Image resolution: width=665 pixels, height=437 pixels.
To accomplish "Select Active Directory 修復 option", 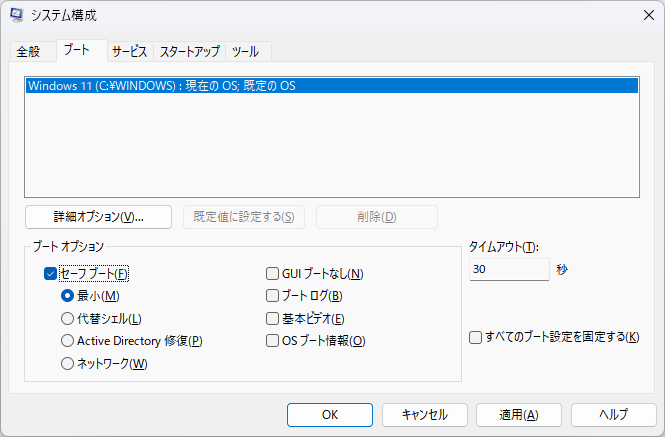I will pyautogui.click(x=68, y=341).
